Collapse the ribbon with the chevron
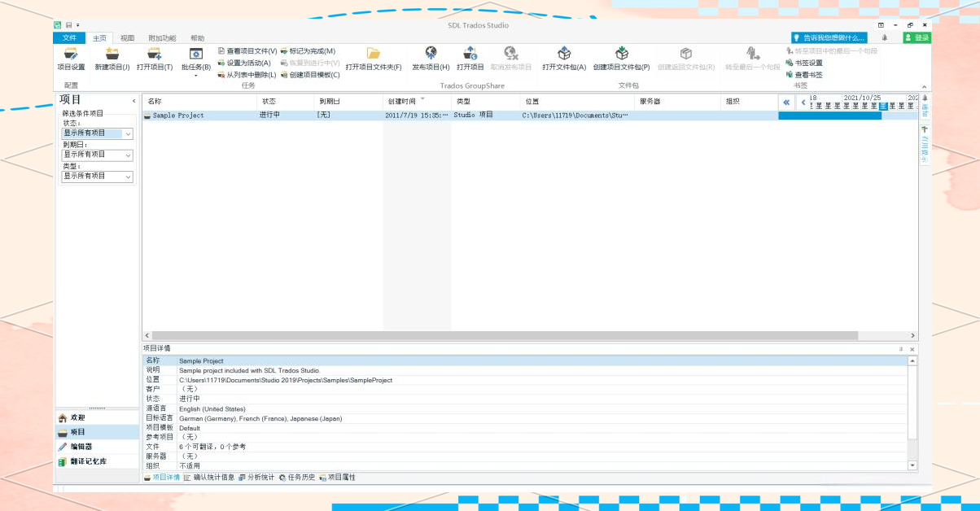This screenshot has height=511, width=980. coord(924,86)
